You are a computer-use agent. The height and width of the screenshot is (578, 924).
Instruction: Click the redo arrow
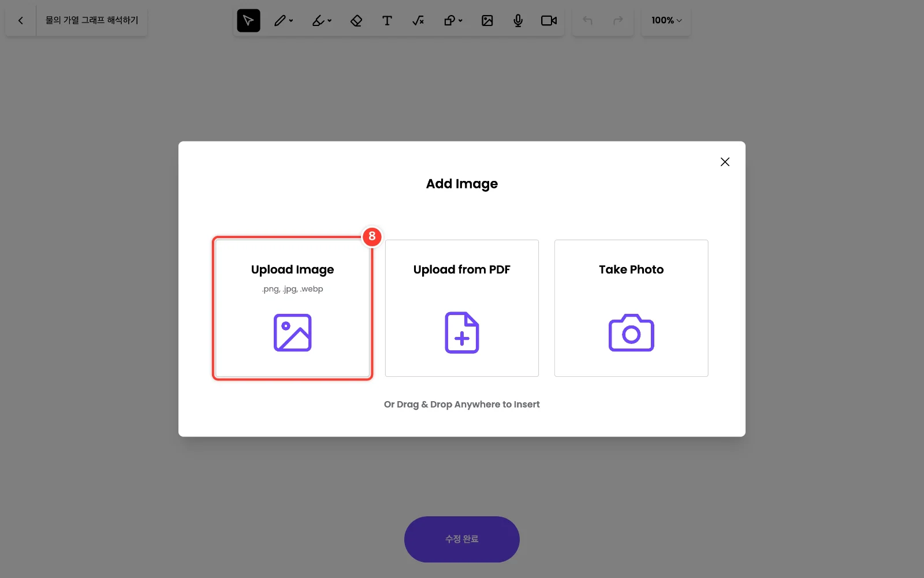(618, 21)
